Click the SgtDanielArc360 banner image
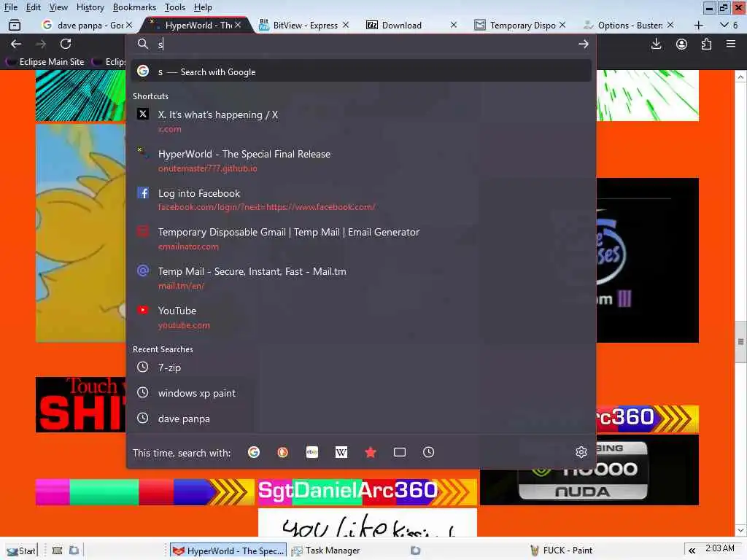Image resolution: width=747 pixels, height=560 pixels. click(x=367, y=491)
